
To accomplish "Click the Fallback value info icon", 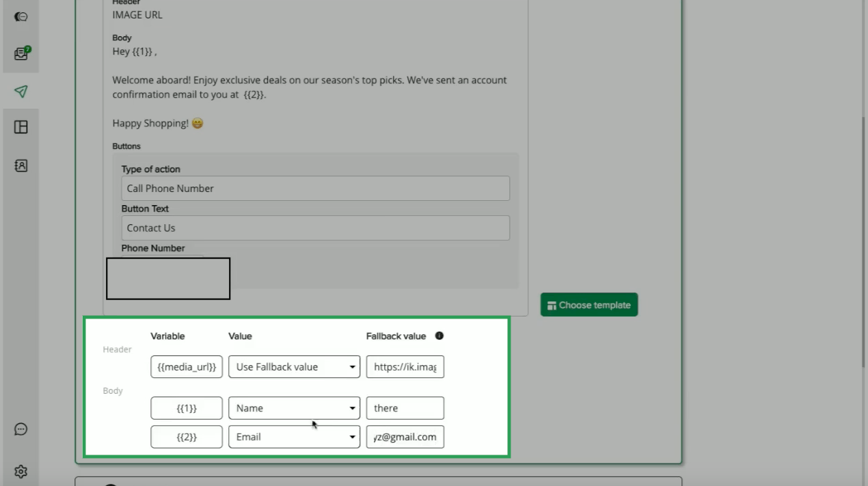I will click(439, 336).
